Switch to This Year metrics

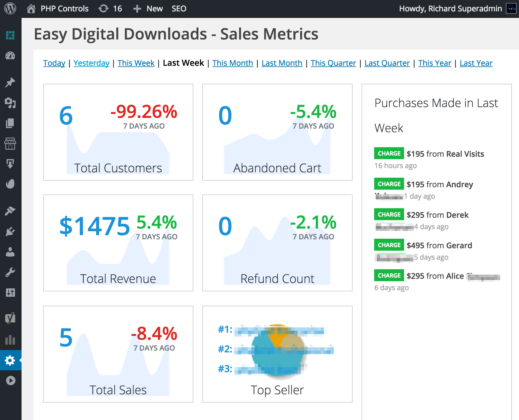(x=435, y=63)
